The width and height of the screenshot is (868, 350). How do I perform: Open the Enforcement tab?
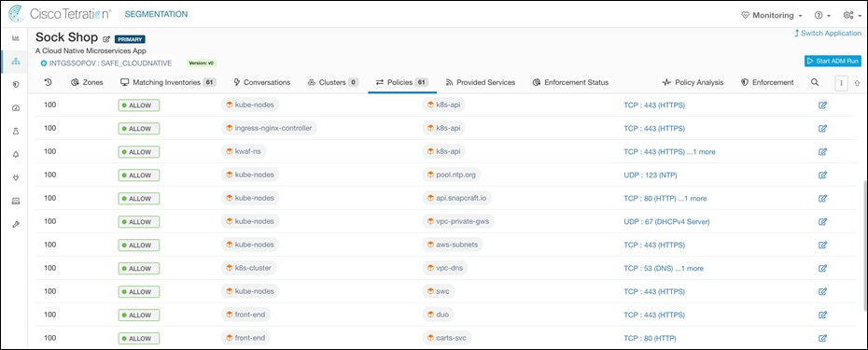(766, 82)
